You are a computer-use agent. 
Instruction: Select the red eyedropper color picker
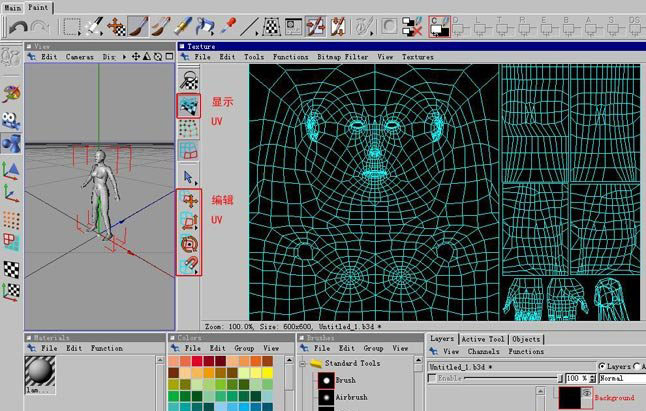pos(227,27)
